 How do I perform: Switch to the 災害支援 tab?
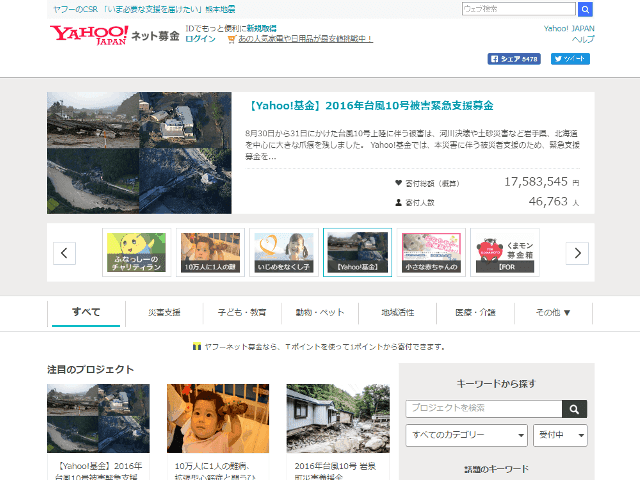[164, 313]
